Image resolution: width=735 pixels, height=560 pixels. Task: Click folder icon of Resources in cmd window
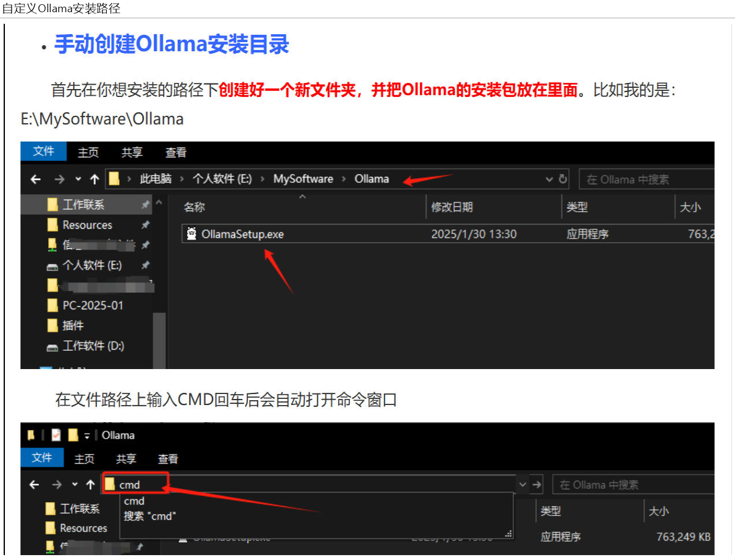[51, 528]
